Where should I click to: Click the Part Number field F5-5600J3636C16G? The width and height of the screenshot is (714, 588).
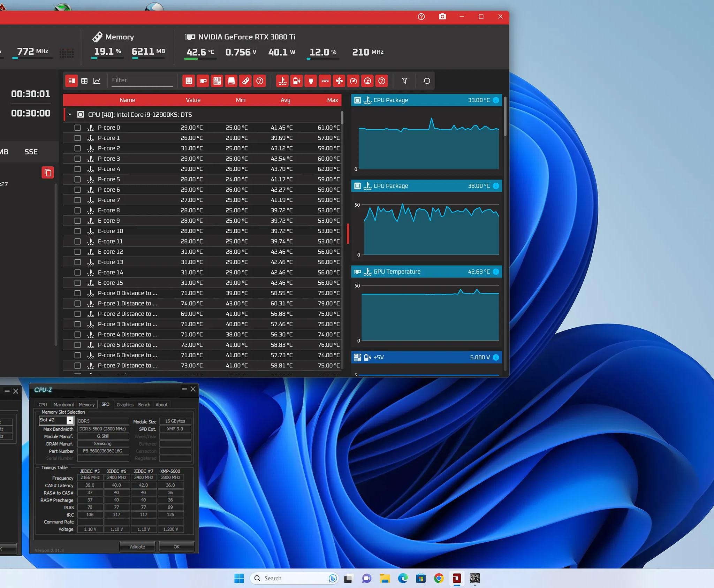pos(103,451)
